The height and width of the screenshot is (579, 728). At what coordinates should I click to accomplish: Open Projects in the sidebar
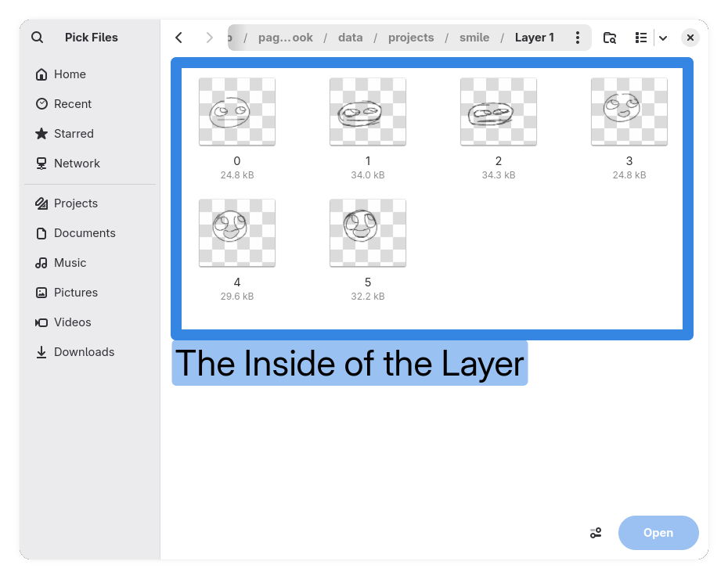point(90,203)
